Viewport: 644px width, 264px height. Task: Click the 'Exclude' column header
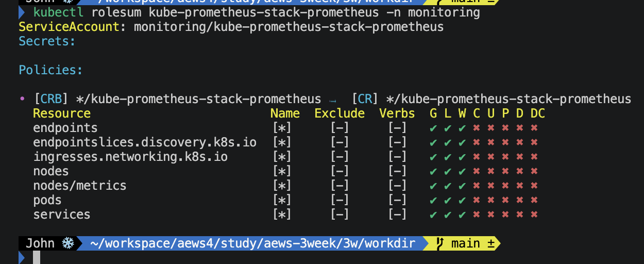(x=340, y=113)
